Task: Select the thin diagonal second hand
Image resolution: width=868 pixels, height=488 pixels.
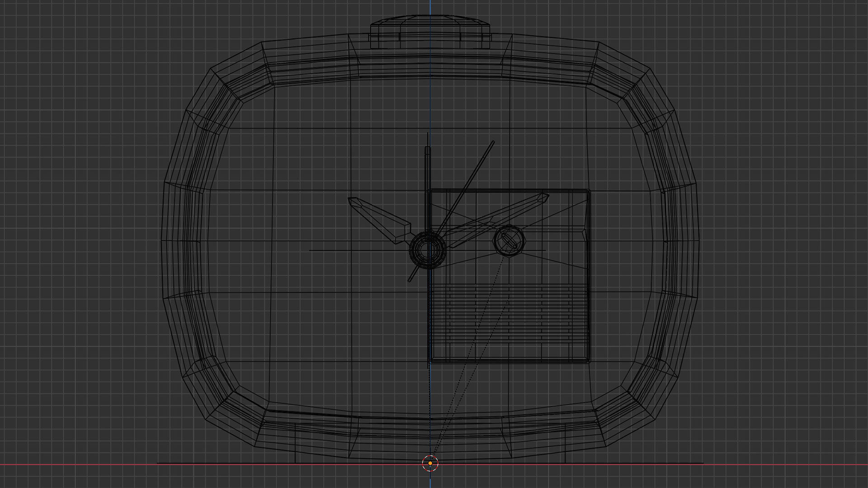Action: coord(451,211)
